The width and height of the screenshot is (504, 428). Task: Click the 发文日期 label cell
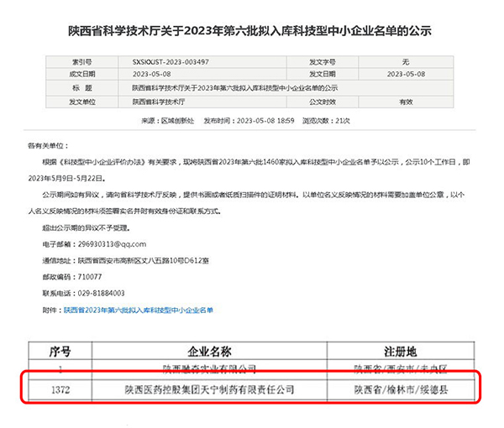(323, 74)
